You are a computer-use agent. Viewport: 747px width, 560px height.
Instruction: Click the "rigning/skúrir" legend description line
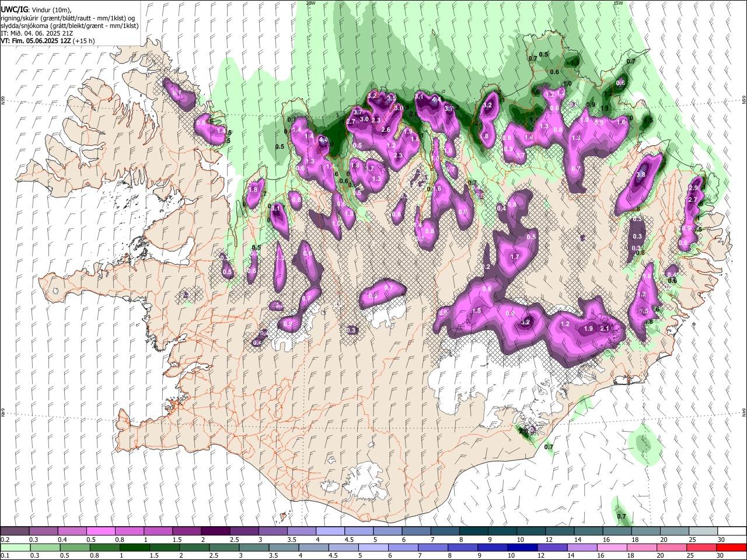(68, 17)
